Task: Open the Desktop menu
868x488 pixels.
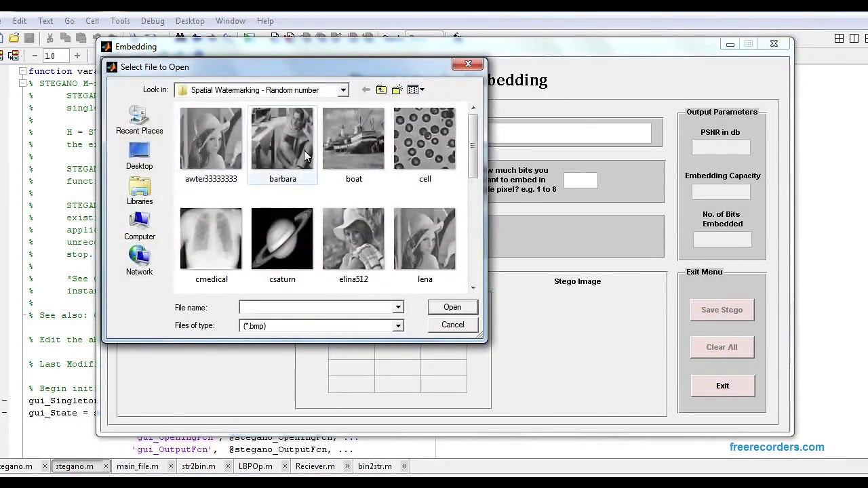Action: click(x=190, y=21)
